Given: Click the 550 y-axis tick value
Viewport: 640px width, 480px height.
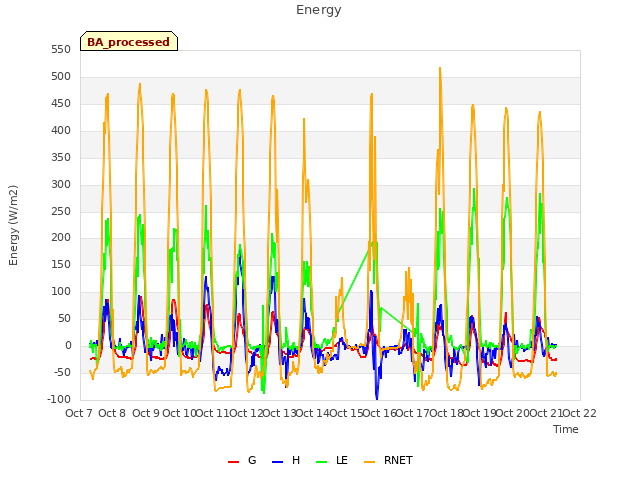Looking at the screenshot, I should point(61,49).
